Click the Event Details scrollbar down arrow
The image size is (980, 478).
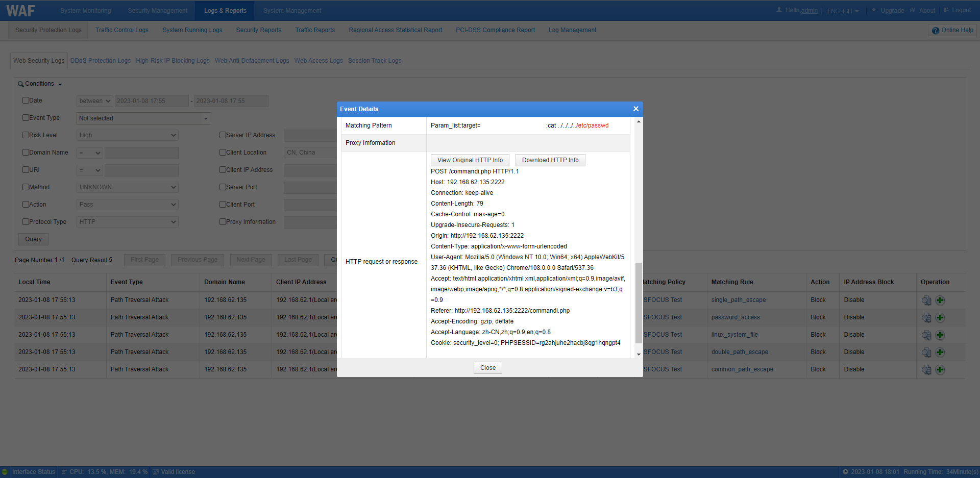[x=639, y=355]
